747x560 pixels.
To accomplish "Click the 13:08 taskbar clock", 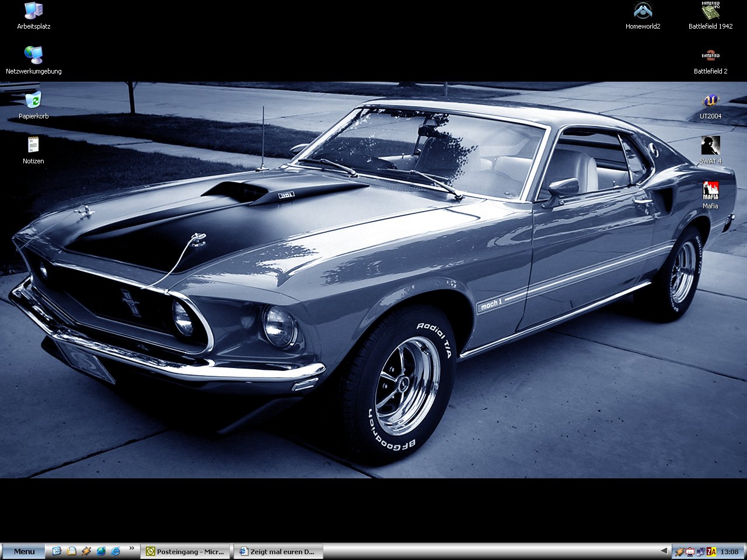I will pyautogui.click(x=729, y=551).
